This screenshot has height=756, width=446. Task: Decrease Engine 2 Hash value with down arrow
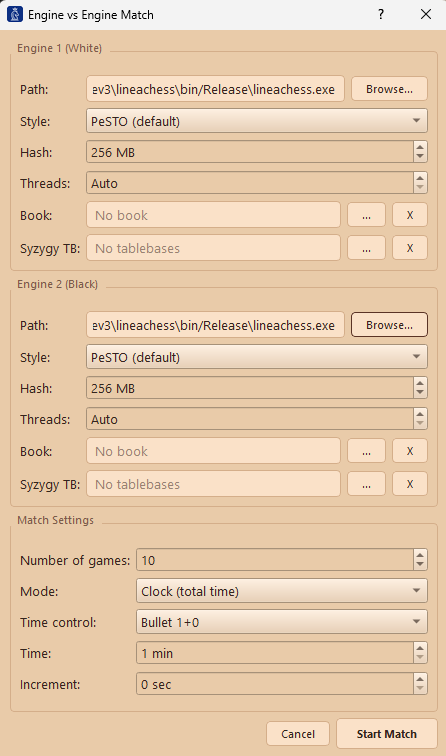pyautogui.click(x=420, y=393)
